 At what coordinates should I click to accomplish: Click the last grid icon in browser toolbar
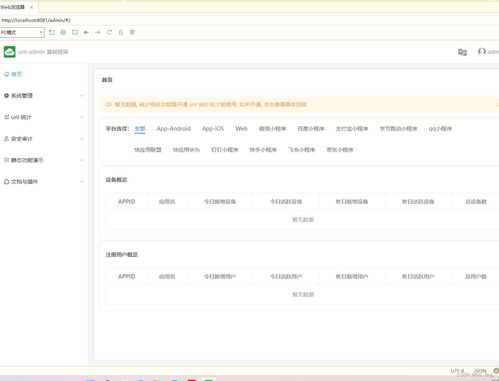pyautogui.click(x=132, y=32)
